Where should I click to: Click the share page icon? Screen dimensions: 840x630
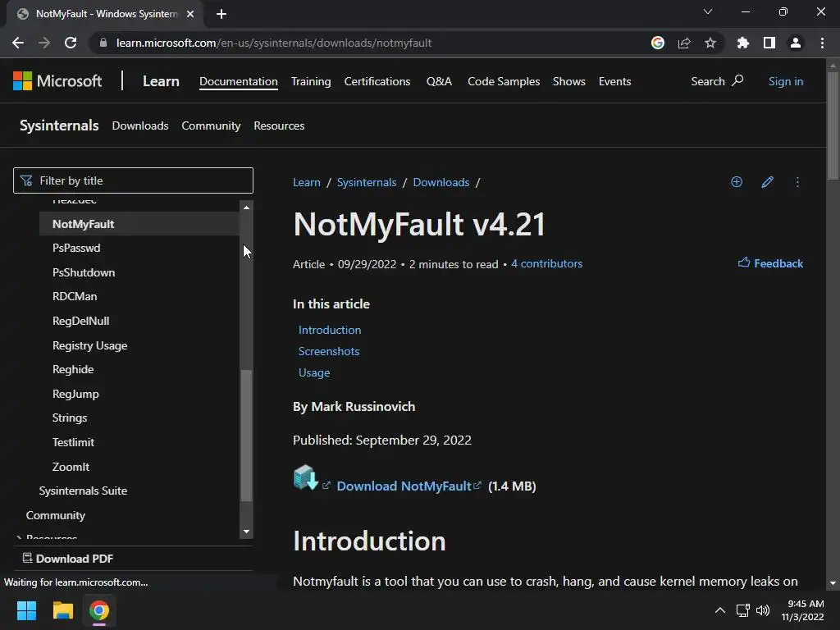coord(684,43)
